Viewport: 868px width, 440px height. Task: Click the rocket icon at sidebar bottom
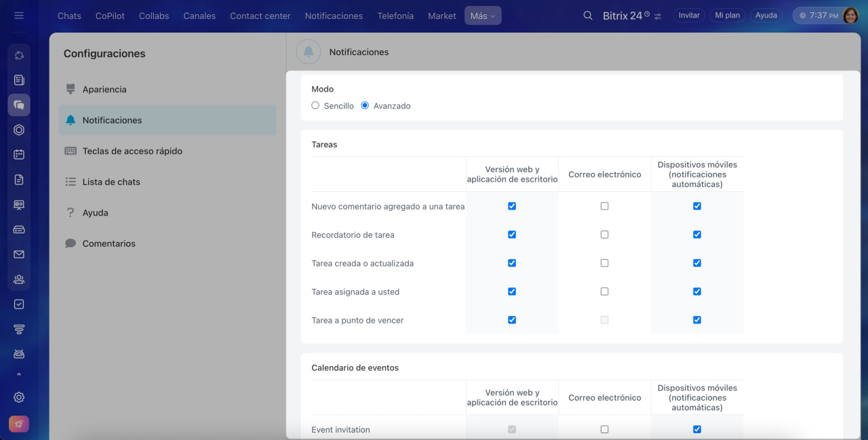click(x=19, y=424)
